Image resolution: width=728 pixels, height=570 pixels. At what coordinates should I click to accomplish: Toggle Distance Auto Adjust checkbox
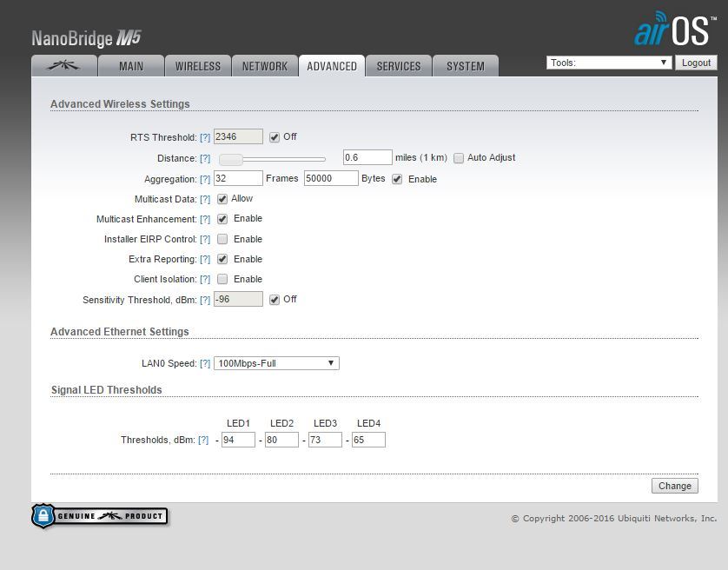tap(459, 158)
